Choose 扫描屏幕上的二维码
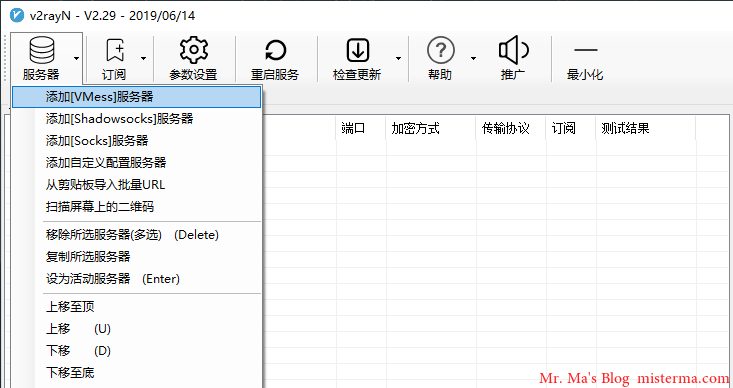The height and width of the screenshot is (388, 733). 137,207
